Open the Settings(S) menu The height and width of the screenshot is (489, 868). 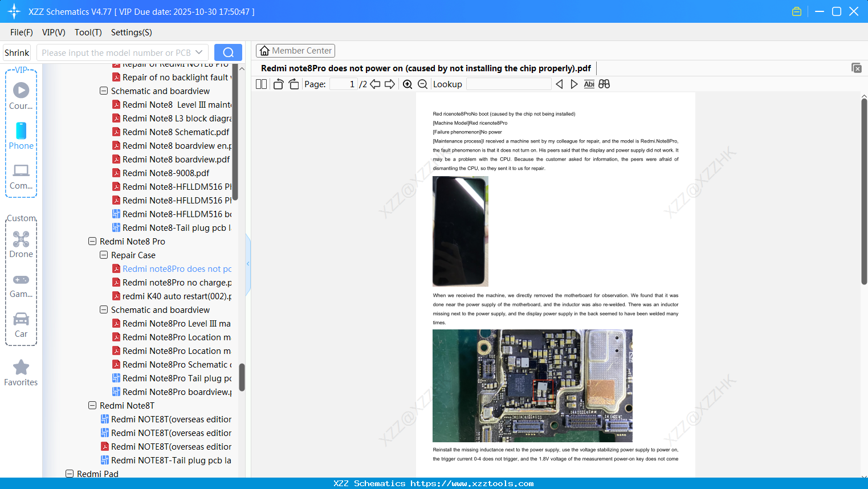pyautogui.click(x=132, y=32)
